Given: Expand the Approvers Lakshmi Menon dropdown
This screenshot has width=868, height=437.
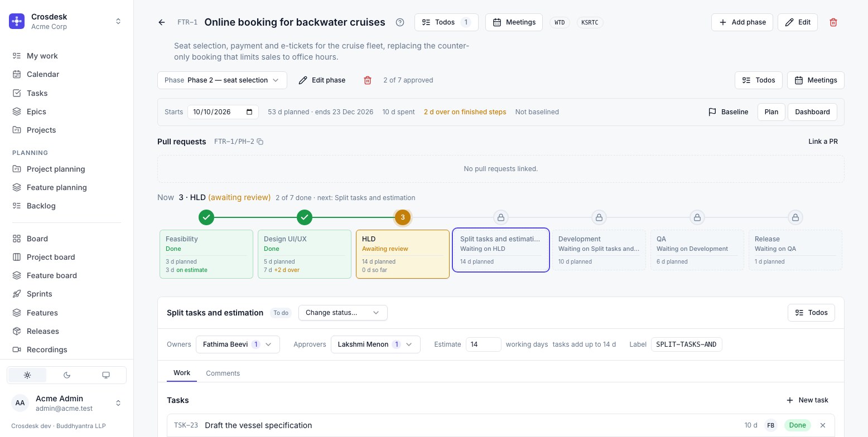Looking at the screenshot, I should 375,344.
